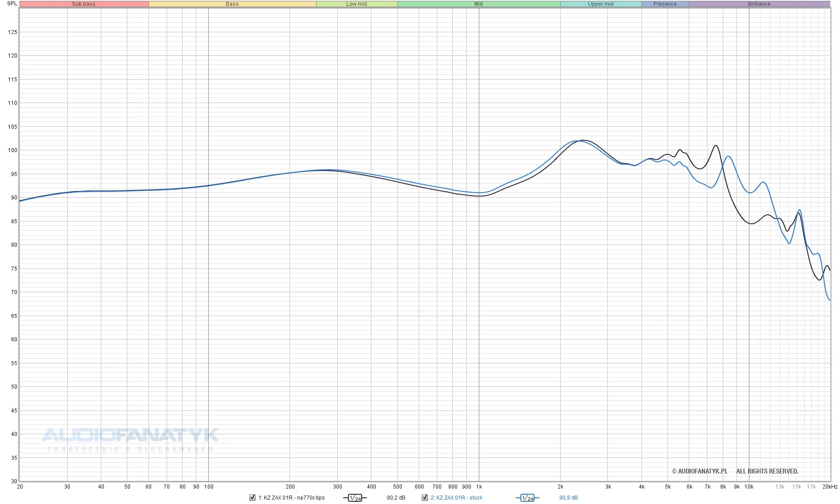The image size is (840, 504).
Task: Click the 10k frequency axis label
Action: pos(748,487)
